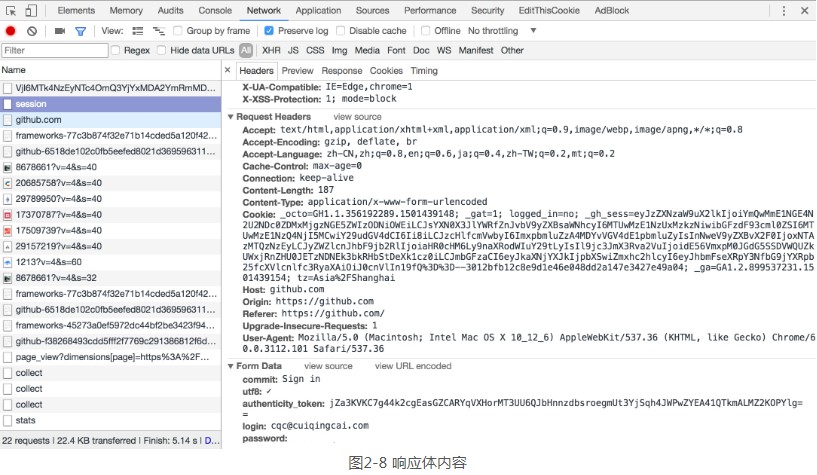This screenshot has width=817, height=475.
Task: Open the No throttling dropdown
Action: pos(502,31)
